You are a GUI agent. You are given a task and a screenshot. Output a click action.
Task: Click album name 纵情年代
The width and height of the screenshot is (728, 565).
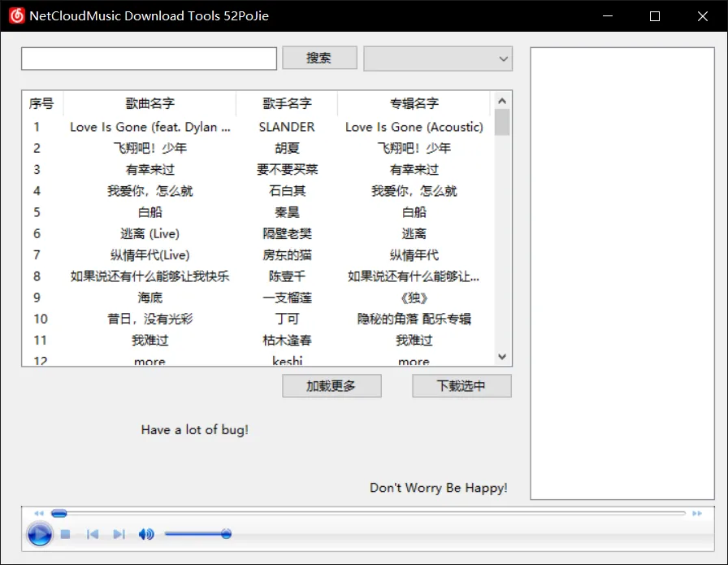tap(414, 255)
